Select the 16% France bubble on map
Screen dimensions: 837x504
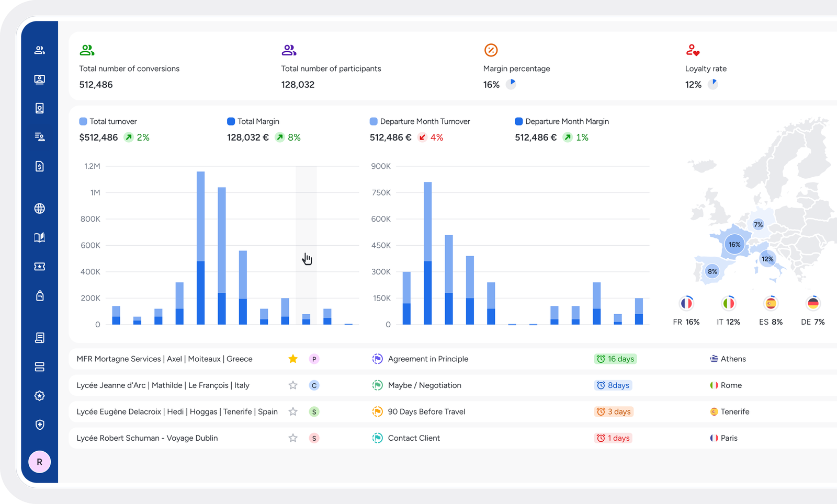pyautogui.click(x=734, y=244)
